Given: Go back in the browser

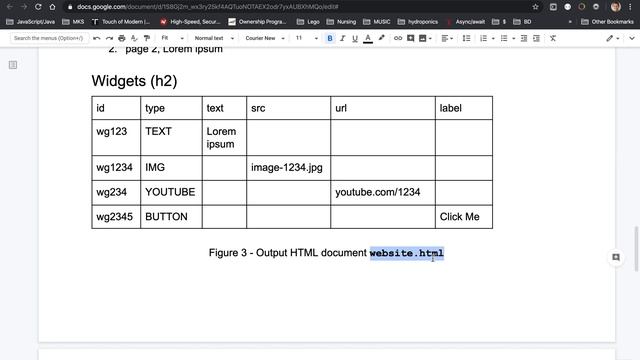Looking at the screenshot, I should pyautogui.click(x=10, y=7).
